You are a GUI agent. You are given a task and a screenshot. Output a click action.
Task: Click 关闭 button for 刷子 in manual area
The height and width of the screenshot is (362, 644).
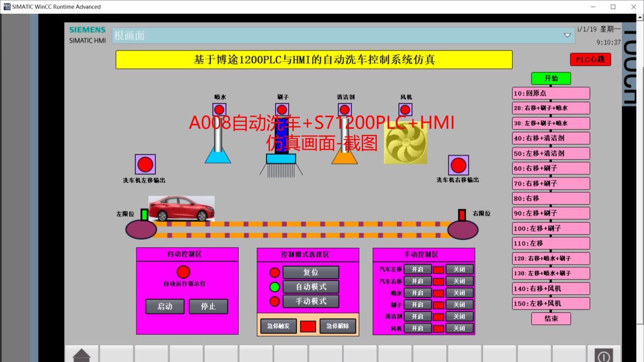[x=460, y=304]
